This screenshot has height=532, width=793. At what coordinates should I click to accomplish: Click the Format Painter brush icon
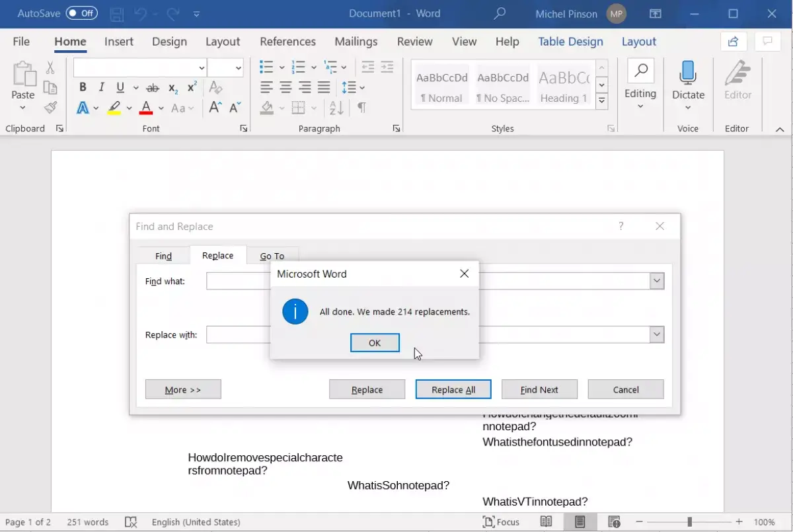coord(50,107)
